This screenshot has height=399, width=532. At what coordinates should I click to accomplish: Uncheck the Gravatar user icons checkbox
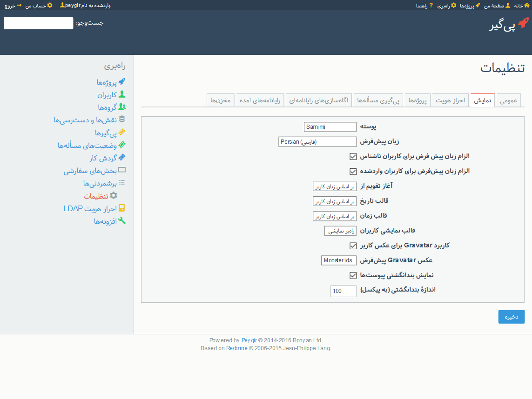pyautogui.click(x=353, y=246)
